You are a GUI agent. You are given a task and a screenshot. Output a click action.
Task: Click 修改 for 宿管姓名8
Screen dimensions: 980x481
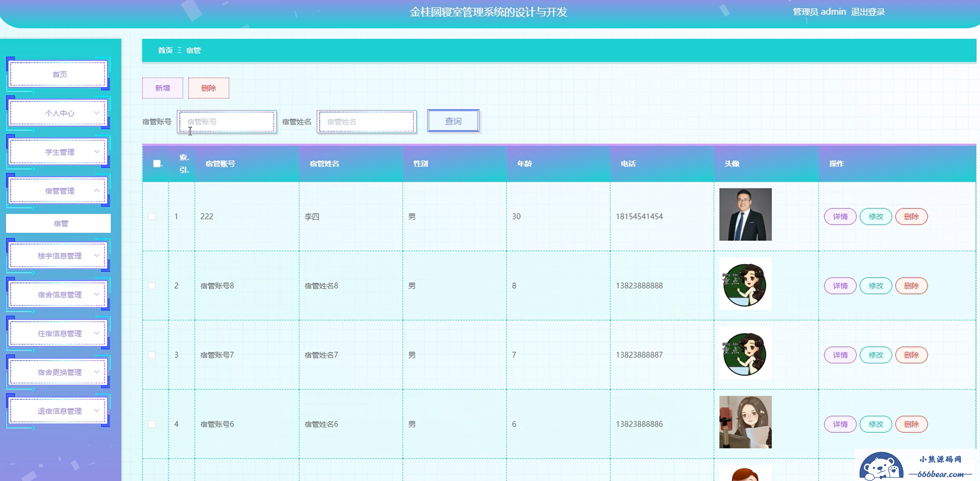876,286
